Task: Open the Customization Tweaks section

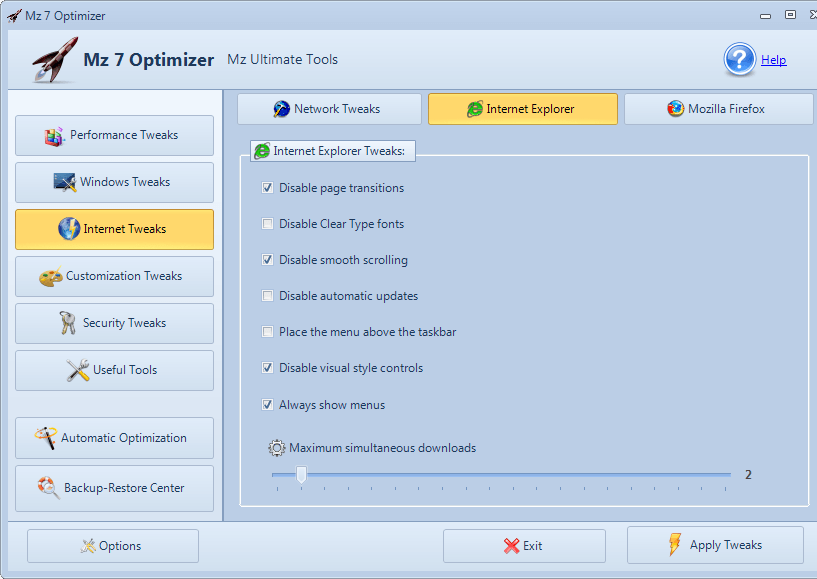Action: [115, 276]
